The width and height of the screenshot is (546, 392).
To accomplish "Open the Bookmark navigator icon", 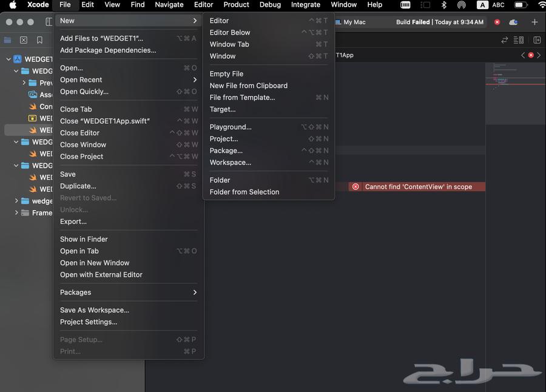I will tap(39, 40).
